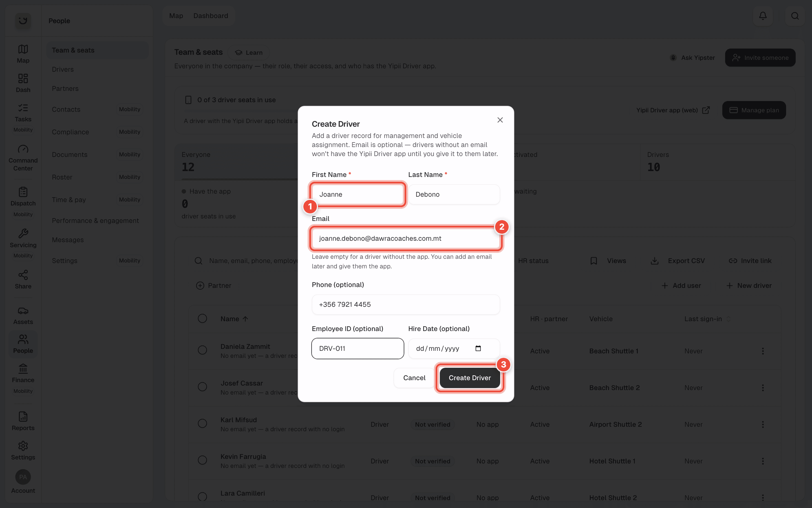The height and width of the screenshot is (508, 812).
Task: Open the Hire Date calendar picker icon
Action: 478,349
